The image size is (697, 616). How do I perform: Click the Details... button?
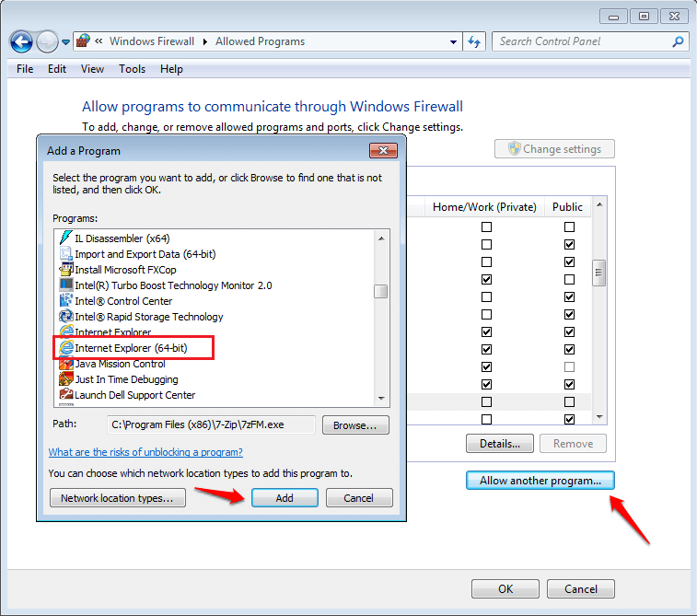[500, 444]
